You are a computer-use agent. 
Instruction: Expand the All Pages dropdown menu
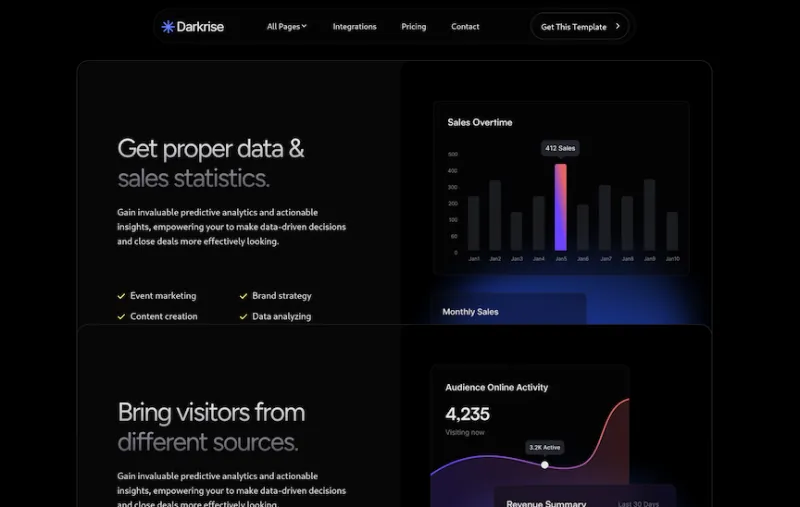pyautogui.click(x=287, y=27)
